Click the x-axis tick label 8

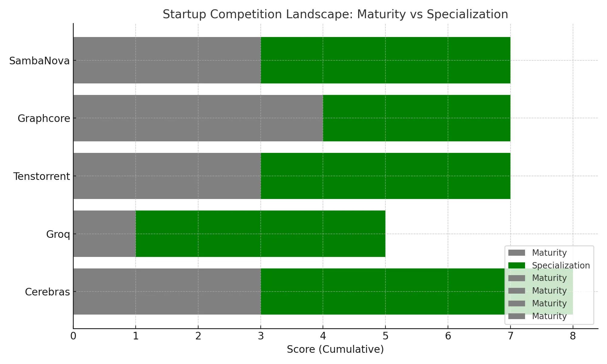point(573,336)
